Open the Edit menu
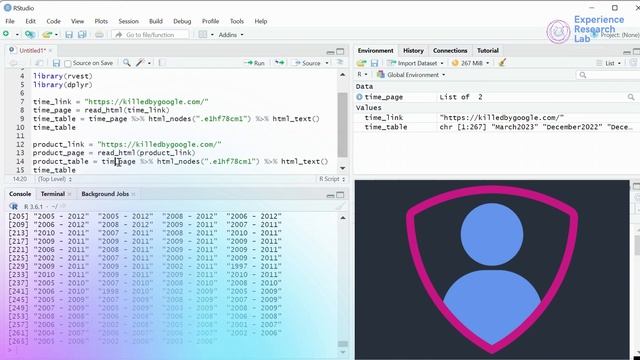Viewport: 640px width, 360px height. [x=31, y=21]
